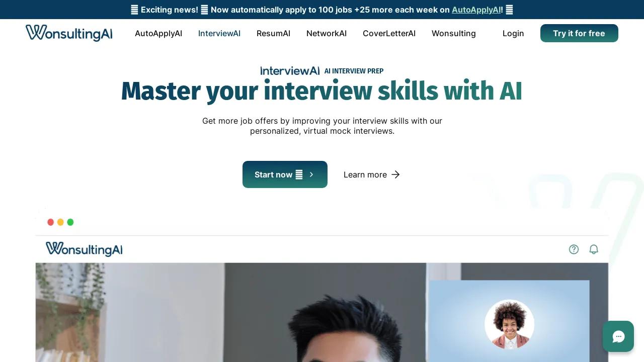Click the Try it for free button
This screenshot has width=644, height=362.
pos(579,33)
